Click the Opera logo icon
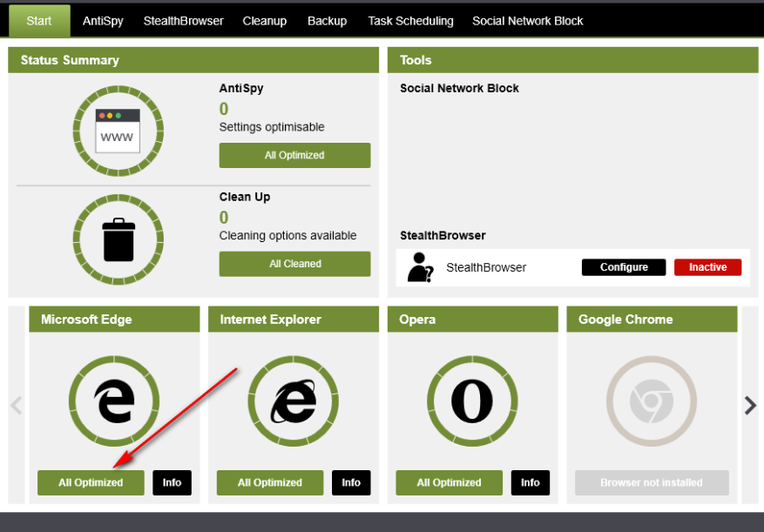The image size is (764, 532). (x=472, y=401)
